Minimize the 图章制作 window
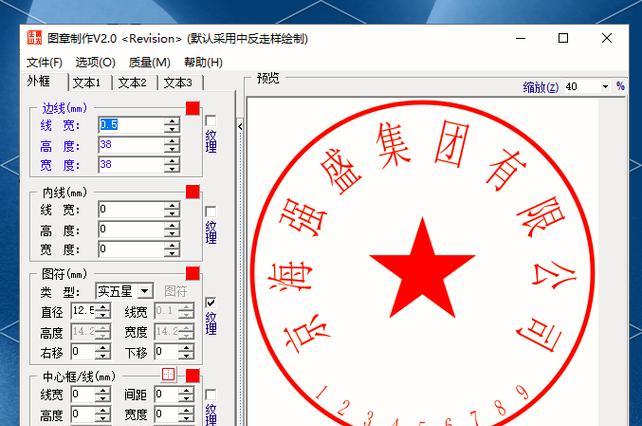 coord(520,38)
